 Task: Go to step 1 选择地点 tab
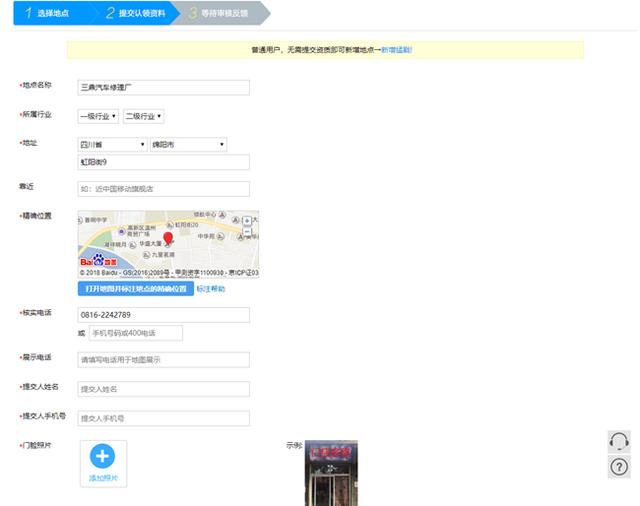[54, 13]
